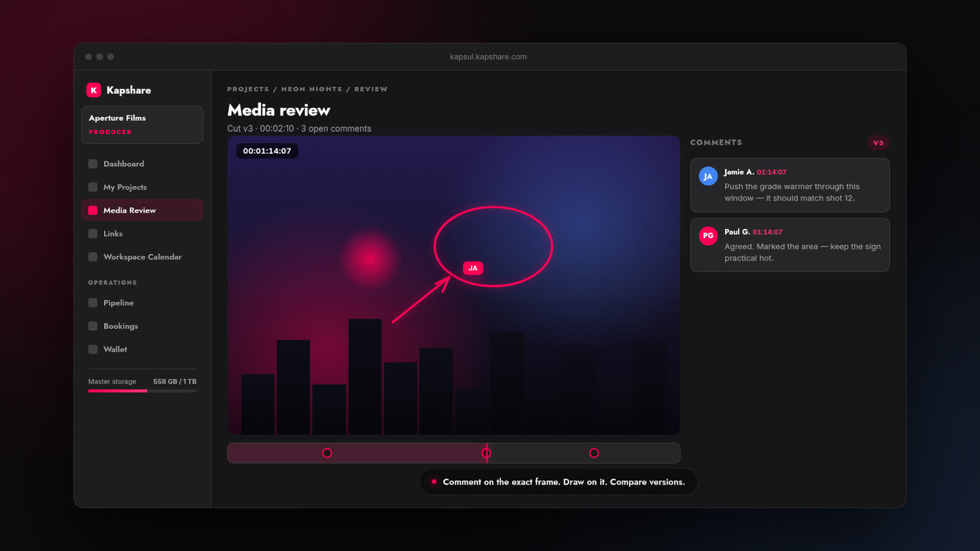The image size is (980, 551).
Task: Click the Bookings sidebar icon
Action: click(93, 326)
